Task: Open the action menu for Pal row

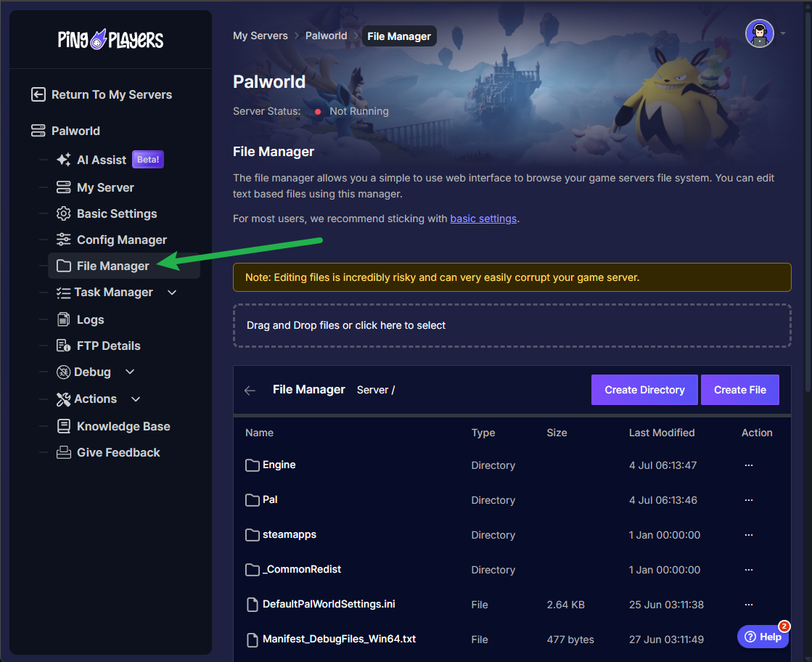Action: 749,500
